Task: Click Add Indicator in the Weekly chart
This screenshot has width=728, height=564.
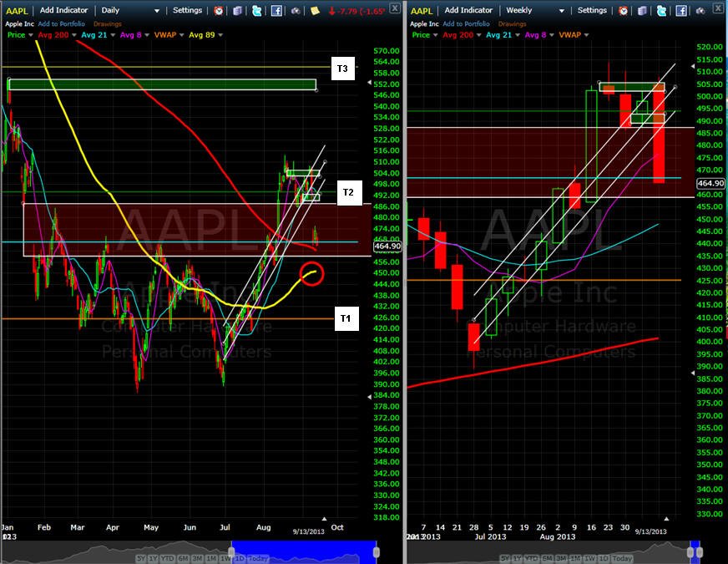Action: [x=468, y=10]
